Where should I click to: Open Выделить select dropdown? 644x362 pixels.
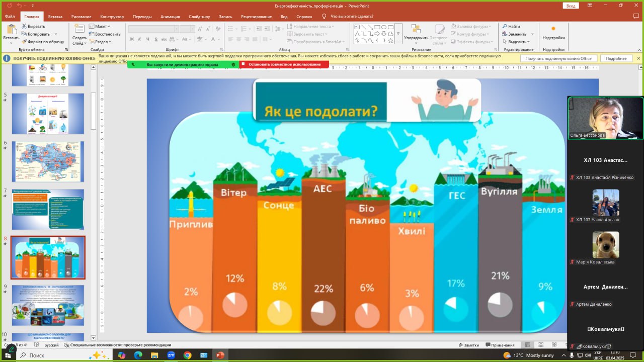515,42
